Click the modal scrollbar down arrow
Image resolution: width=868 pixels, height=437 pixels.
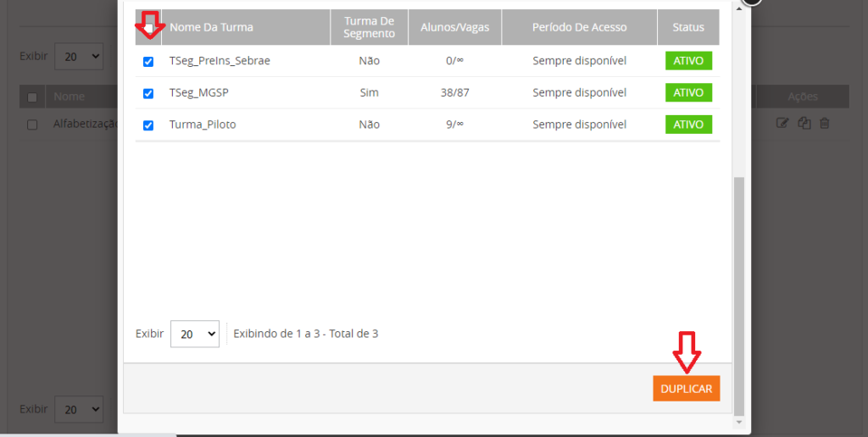pos(738,421)
